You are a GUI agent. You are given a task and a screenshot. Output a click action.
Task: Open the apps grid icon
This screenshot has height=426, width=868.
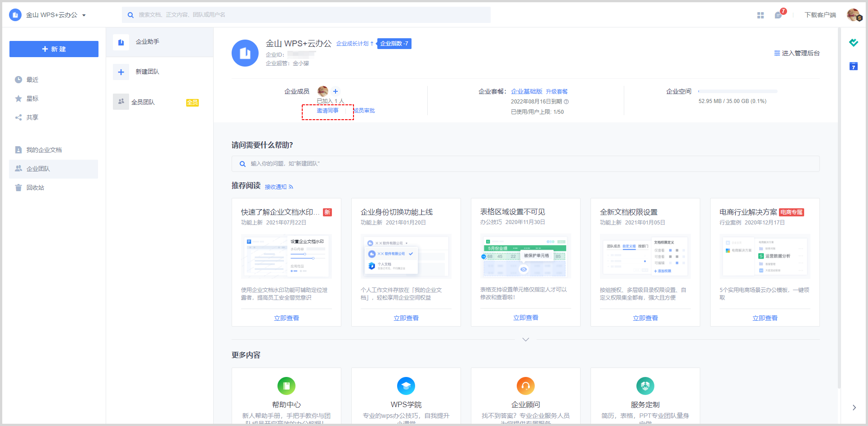click(x=761, y=15)
